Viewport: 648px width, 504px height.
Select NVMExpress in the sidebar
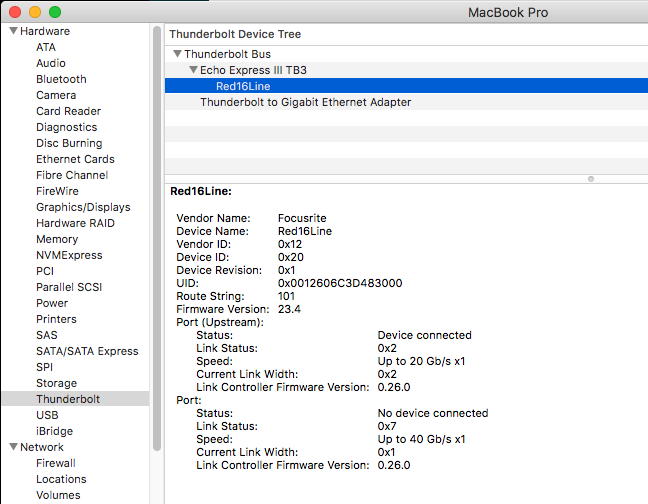tap(67, 255)
